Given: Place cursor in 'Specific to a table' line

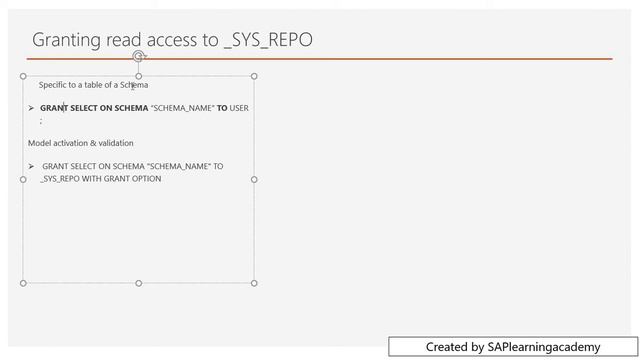Looking at the screenshot, I should pos(93,85).
